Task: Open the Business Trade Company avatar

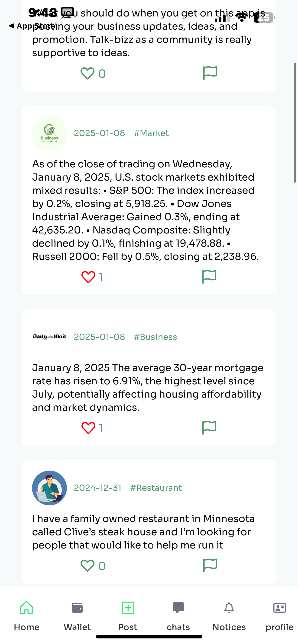Action: [x=49, y=133]
